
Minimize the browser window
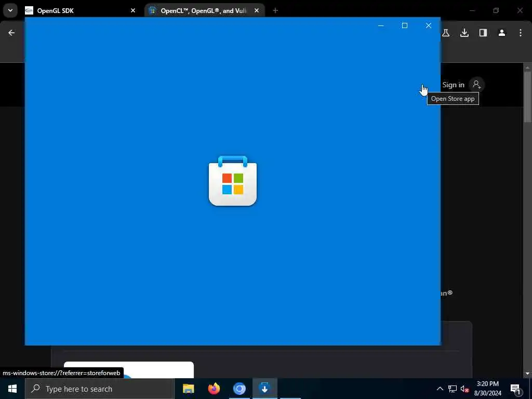pos(472,10)
